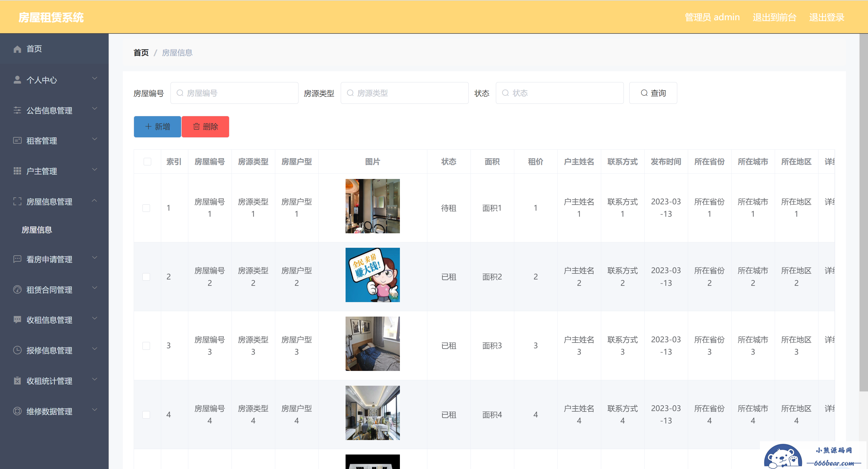Expand the 租客管理 chevron
Viewport: 868px width, 469px height.
(95, 139)
